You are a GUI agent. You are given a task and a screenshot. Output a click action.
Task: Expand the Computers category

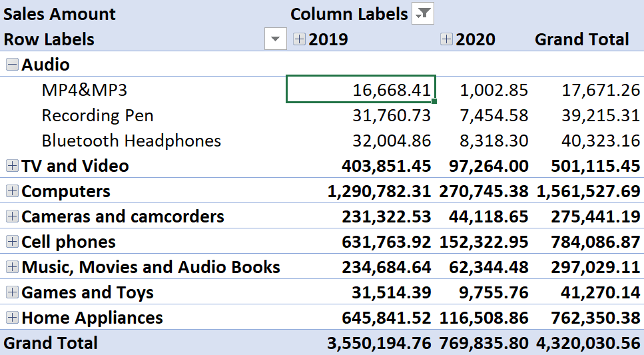[13, 191]
